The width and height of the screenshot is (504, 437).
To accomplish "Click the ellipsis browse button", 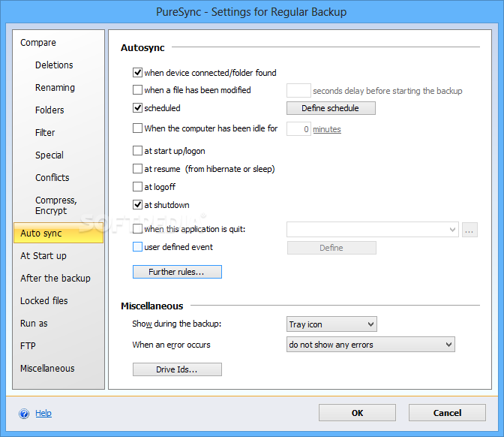I will (469, 230).
